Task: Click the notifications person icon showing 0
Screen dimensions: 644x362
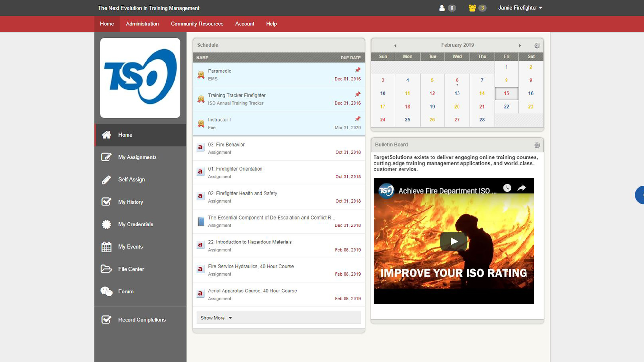Action: [442, 8]
